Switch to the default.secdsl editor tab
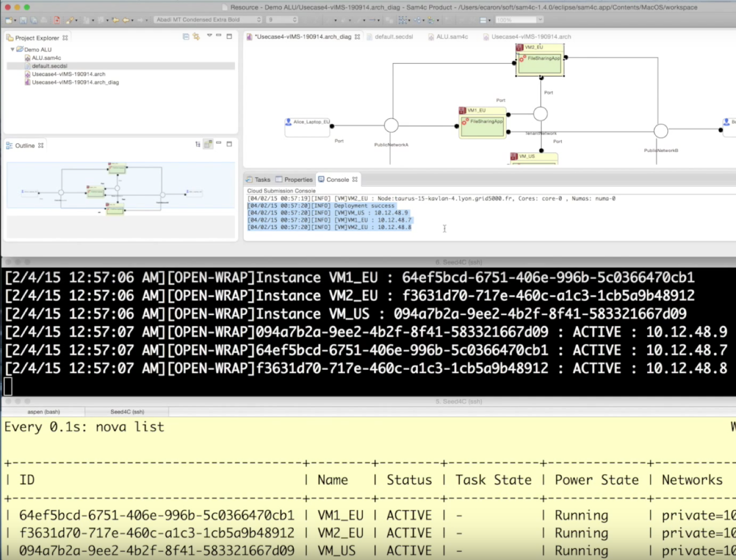Screen dimensions: 736x560 (x=389, y=37)
